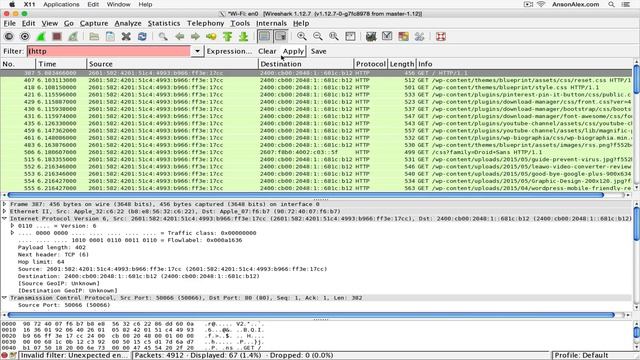Zoom in the packet text
The height and width of the screenshot is (360, 640).
[302, 37]
